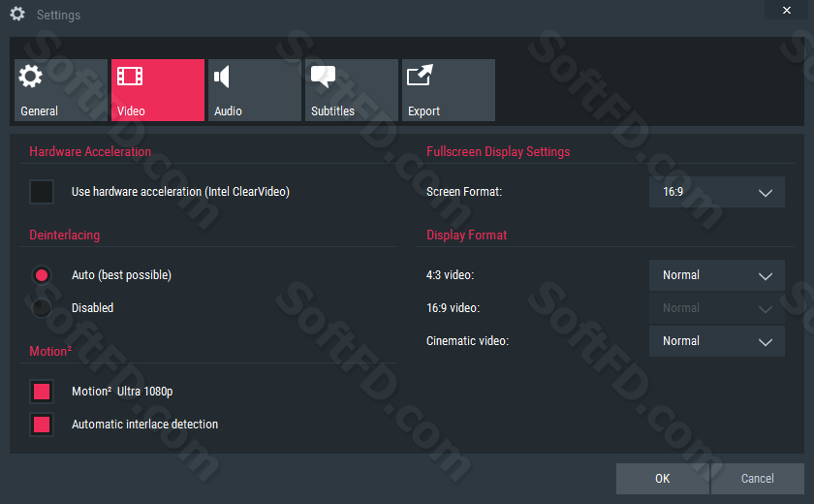Click the speaker icon on Audio tab
The width and height of the screenshot is (814, 504).
click(x=222, y=77)
